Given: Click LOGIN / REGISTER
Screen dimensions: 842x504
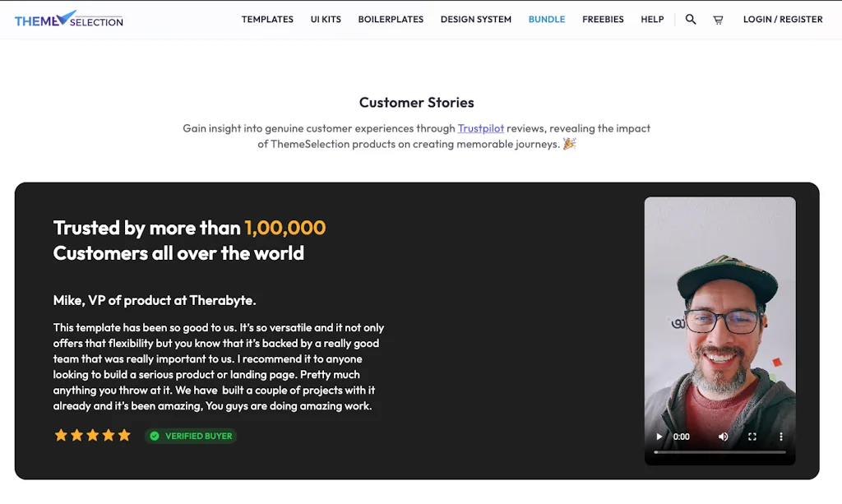Looking at the screenshot, I should click(x=782, y=19).
